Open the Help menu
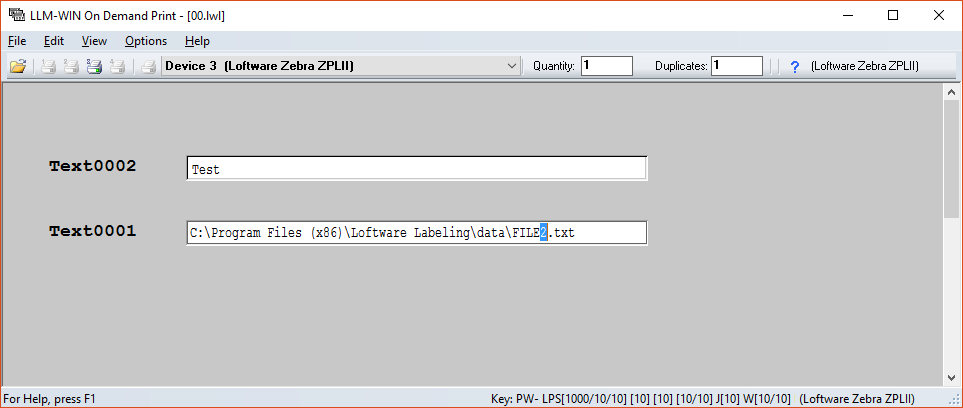The image size is (963, 408). tap(197, 41)
